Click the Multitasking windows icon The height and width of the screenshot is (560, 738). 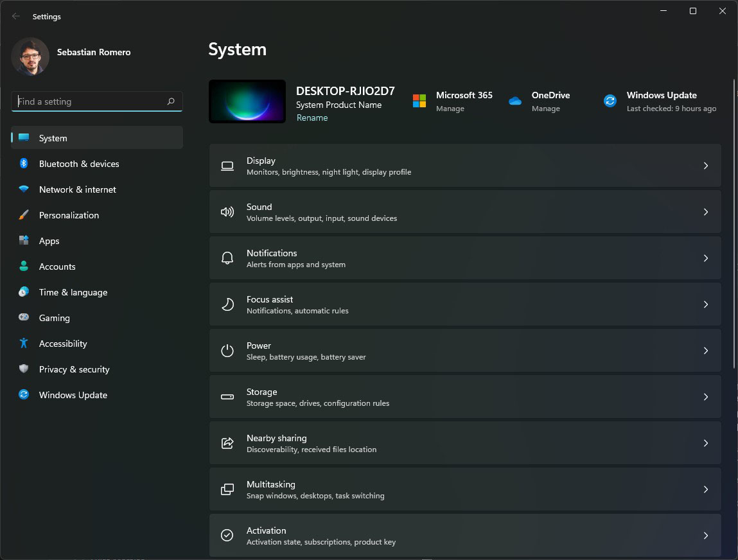click(227, 489)
